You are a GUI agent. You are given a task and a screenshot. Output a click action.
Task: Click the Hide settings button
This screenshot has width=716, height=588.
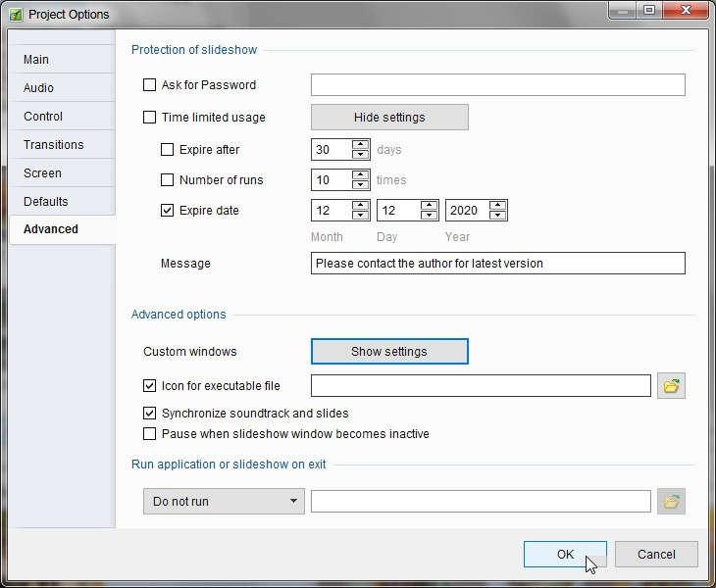pos(389,118)
